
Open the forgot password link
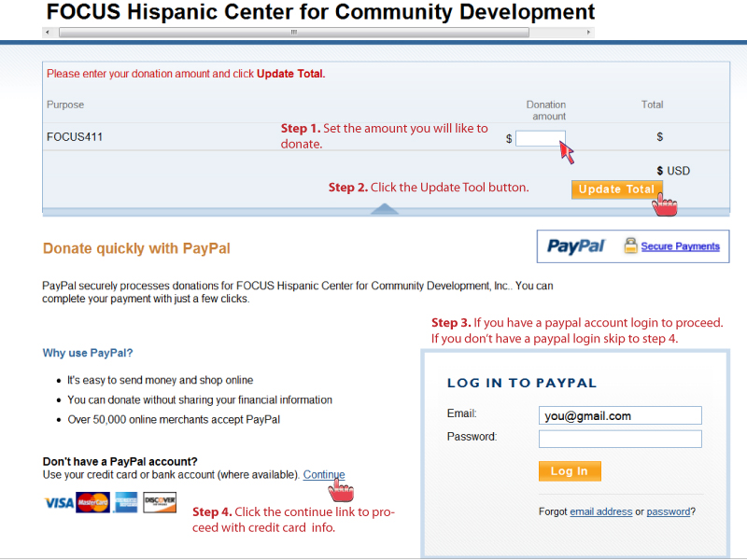[669, 511]
